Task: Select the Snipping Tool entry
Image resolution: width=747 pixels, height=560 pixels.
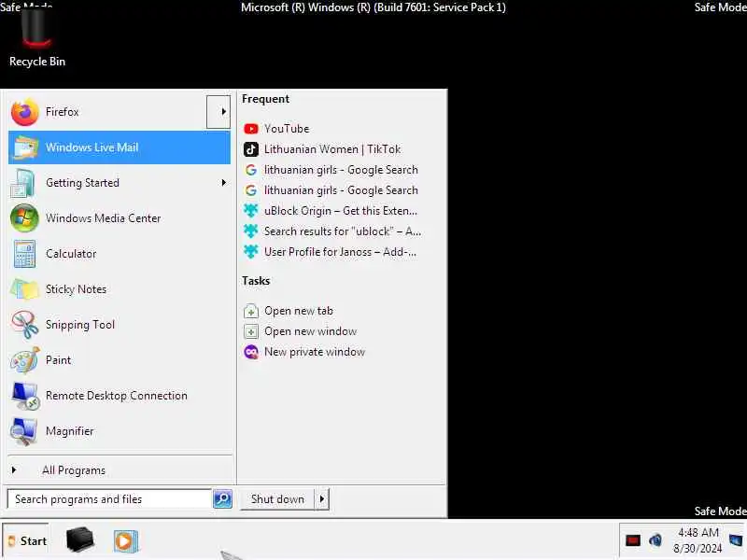Action: coord(120,325)
